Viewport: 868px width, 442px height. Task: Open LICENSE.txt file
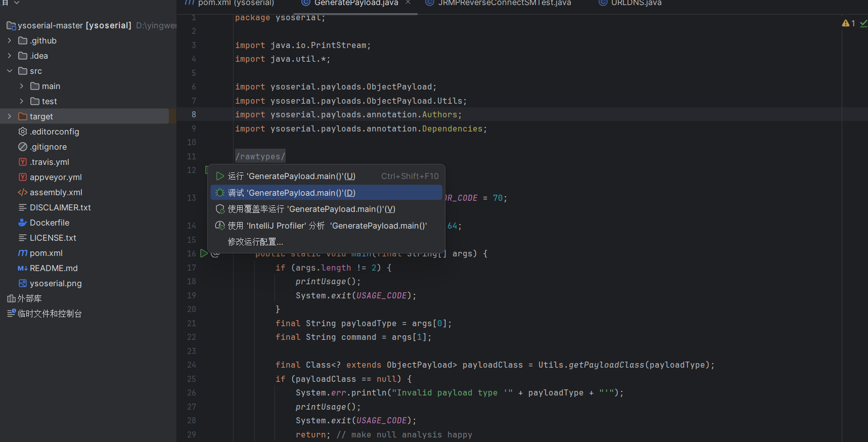click(53, 238)
